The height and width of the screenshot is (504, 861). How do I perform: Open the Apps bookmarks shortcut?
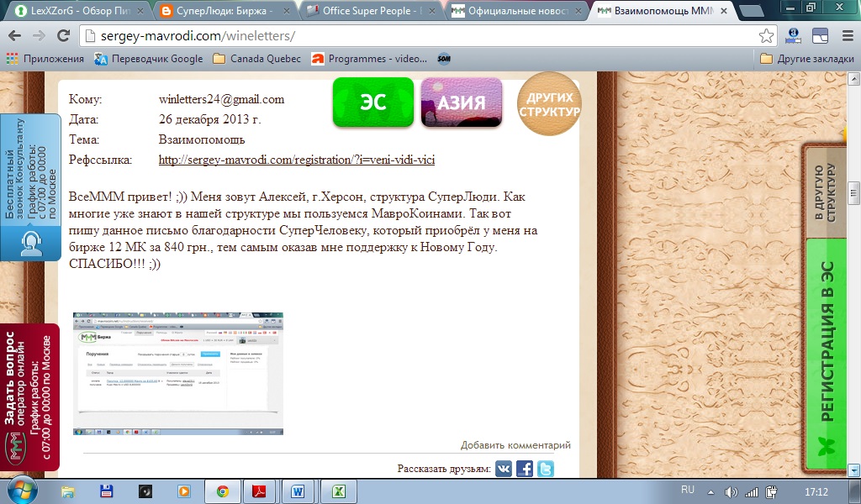pyautogui.click(x=45, y=59)
